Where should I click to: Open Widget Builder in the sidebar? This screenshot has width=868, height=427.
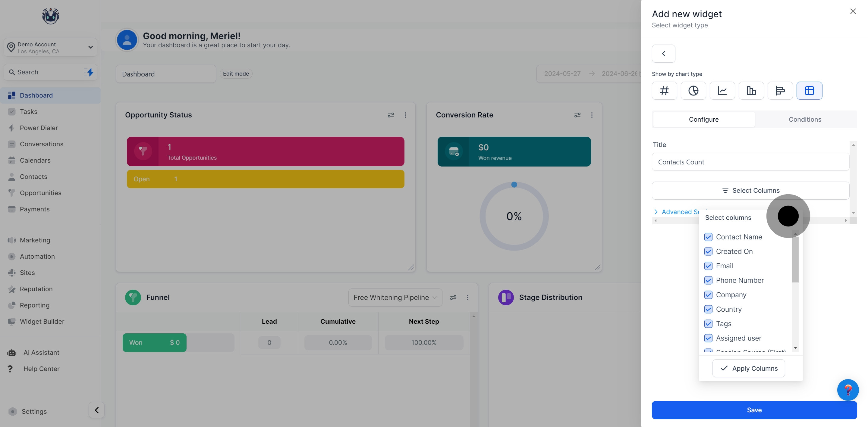[x=42, y=322]
